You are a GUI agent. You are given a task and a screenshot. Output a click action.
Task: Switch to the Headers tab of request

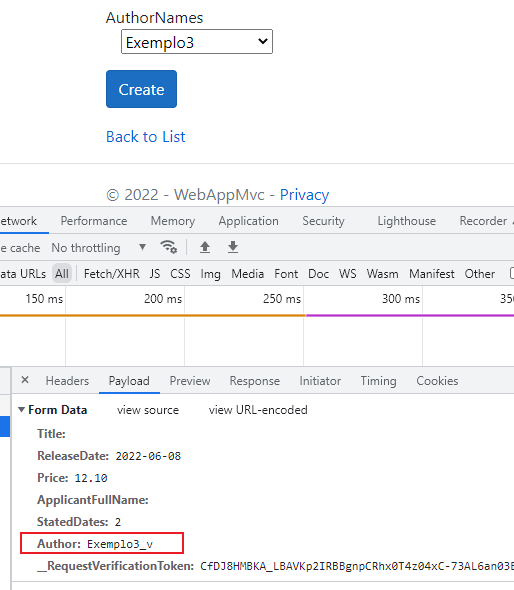(x=67, y=381)
